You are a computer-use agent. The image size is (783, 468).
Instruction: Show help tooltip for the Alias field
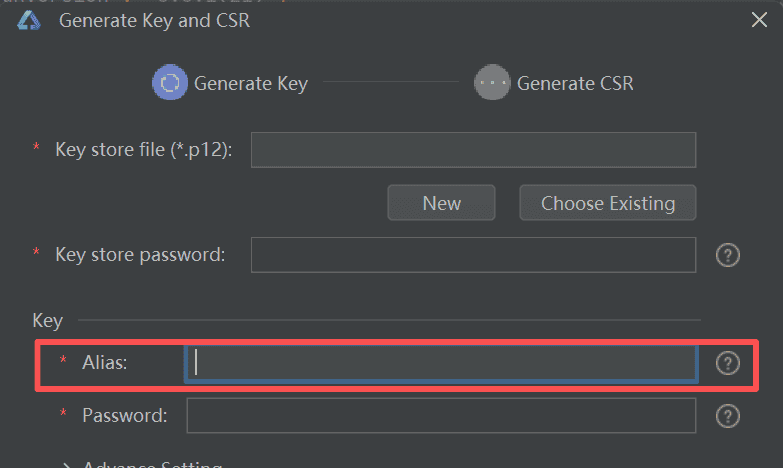tap(728, 363)
